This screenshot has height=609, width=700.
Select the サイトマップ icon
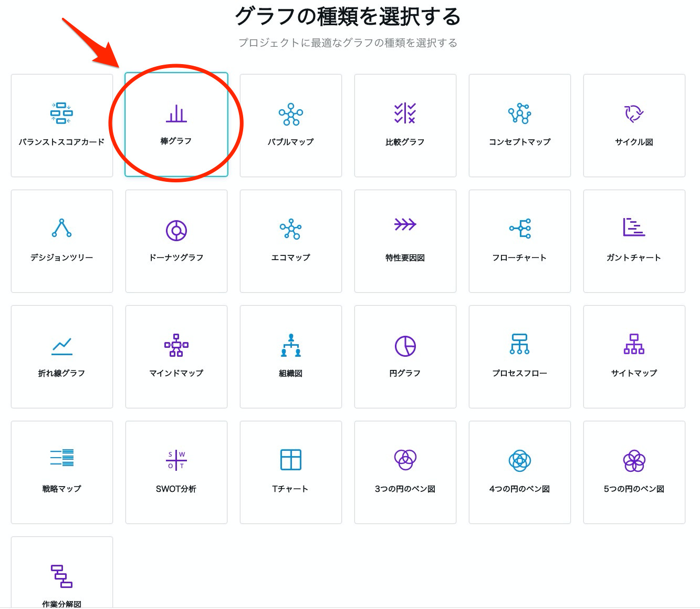point(634,344)
